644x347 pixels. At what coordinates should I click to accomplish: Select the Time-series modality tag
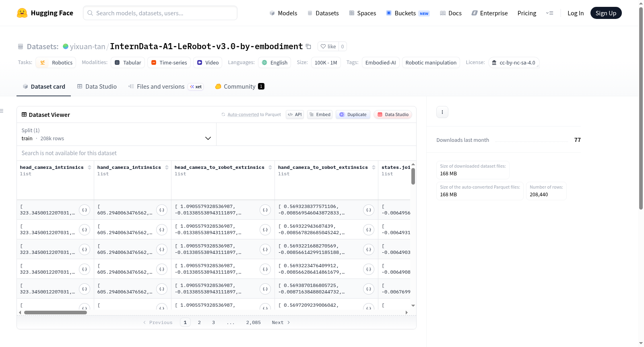169,62
